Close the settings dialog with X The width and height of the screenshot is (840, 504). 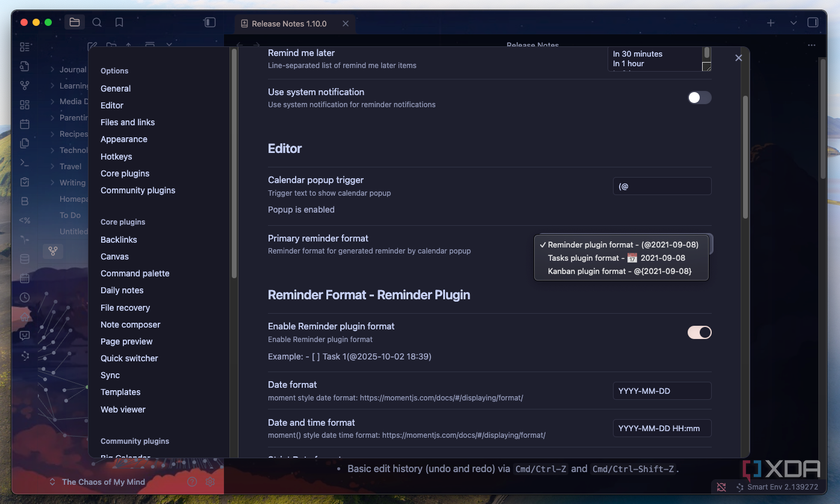pos(738,58)
